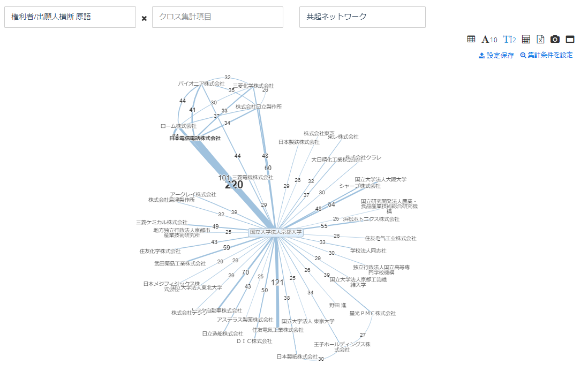Click the 設定保存 link

pos(496,55)
